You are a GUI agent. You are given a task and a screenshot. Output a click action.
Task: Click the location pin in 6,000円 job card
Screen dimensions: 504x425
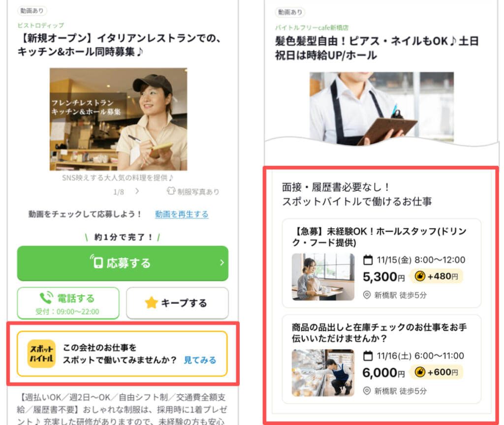(367, 391)
